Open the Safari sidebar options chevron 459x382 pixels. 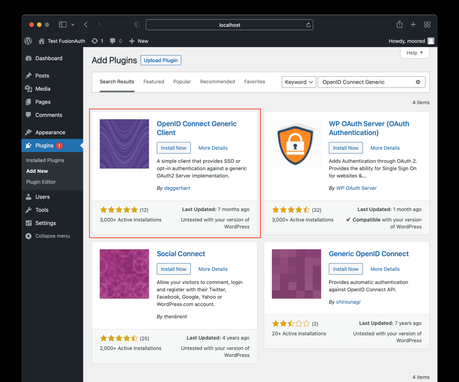73,25
